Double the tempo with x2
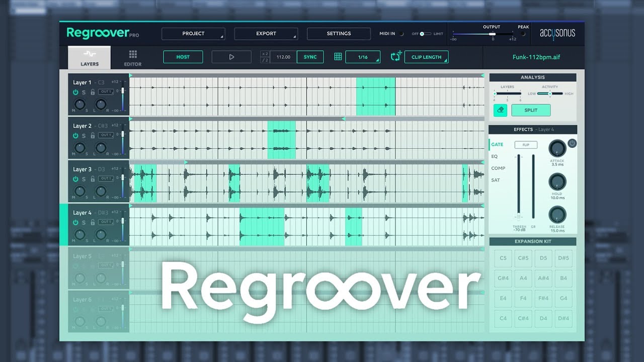 click(265, 54)
